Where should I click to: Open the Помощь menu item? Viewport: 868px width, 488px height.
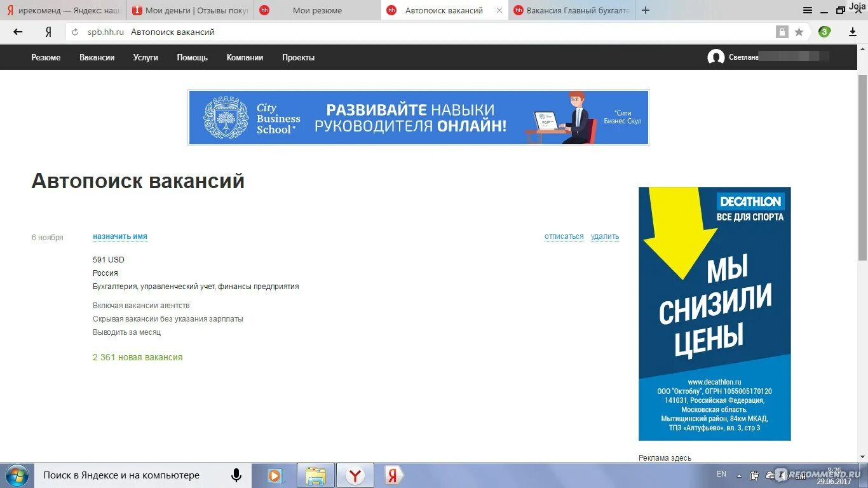click(192, 57)
